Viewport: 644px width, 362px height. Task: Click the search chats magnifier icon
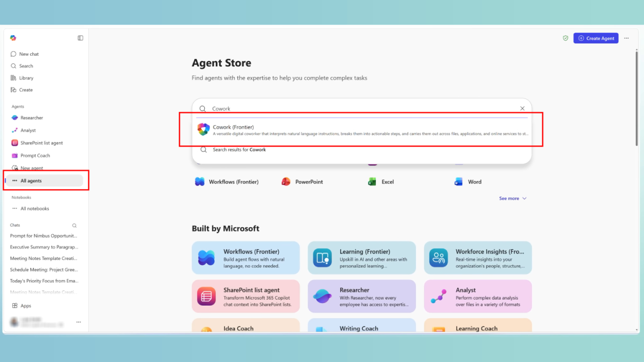[x=74, y=226]
